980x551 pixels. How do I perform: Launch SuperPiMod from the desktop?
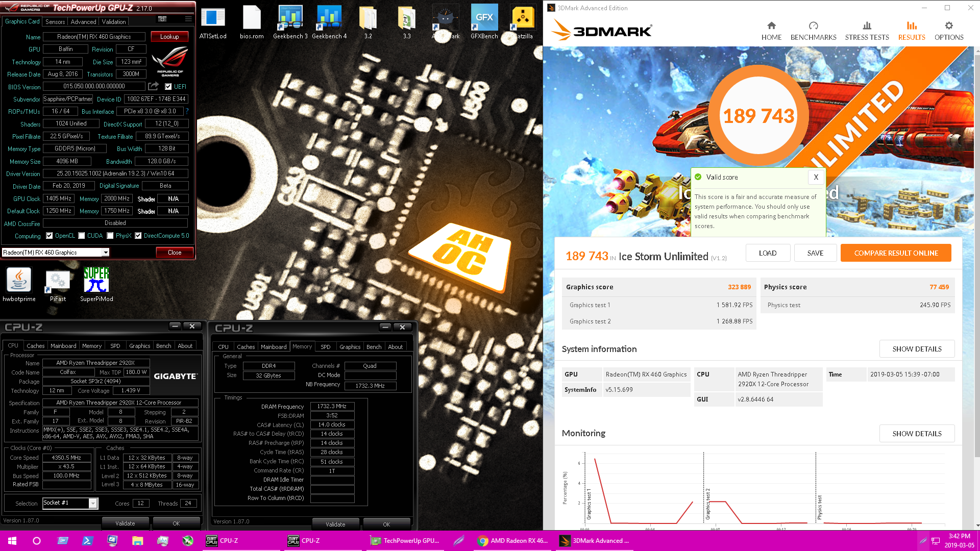(96, 285)
